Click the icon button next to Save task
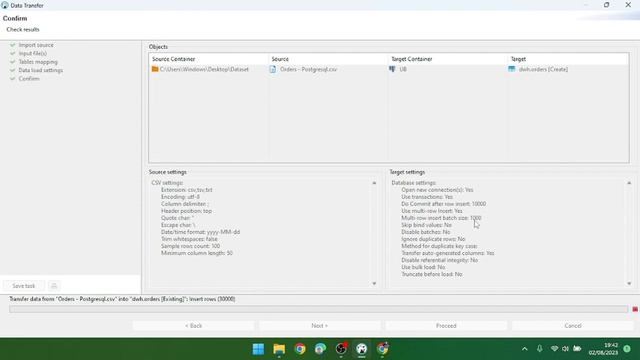The height and width of the screenshot is (360, 640). tap(54, 286)
